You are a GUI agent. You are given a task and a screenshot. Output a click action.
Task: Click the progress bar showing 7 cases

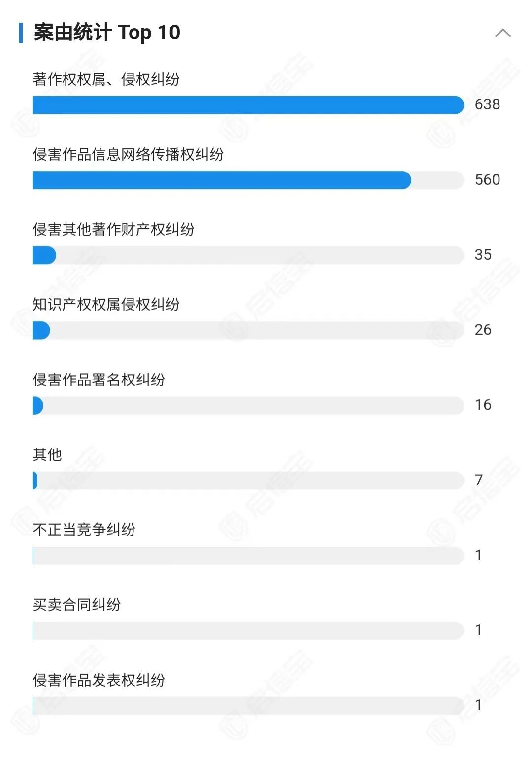[248, 481]
